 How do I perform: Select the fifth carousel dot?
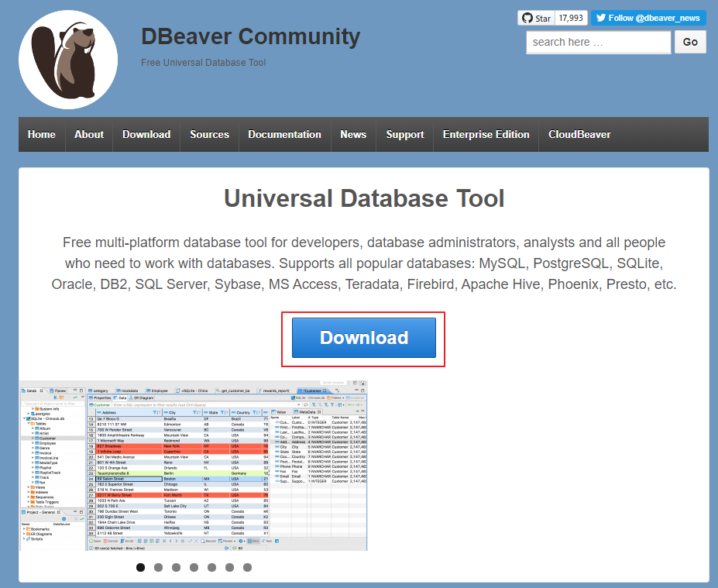[211, 567]
